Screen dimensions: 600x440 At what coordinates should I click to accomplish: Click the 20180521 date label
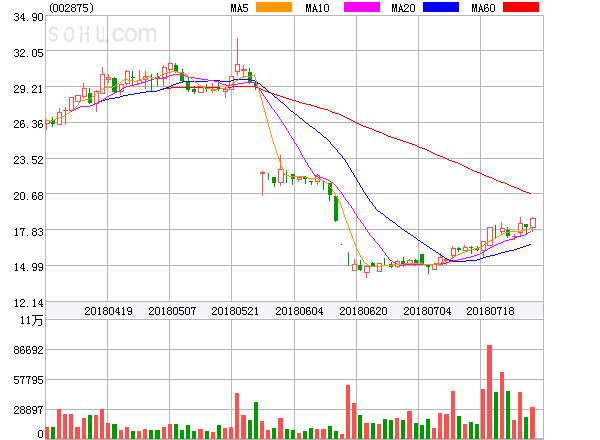(235, 311)
